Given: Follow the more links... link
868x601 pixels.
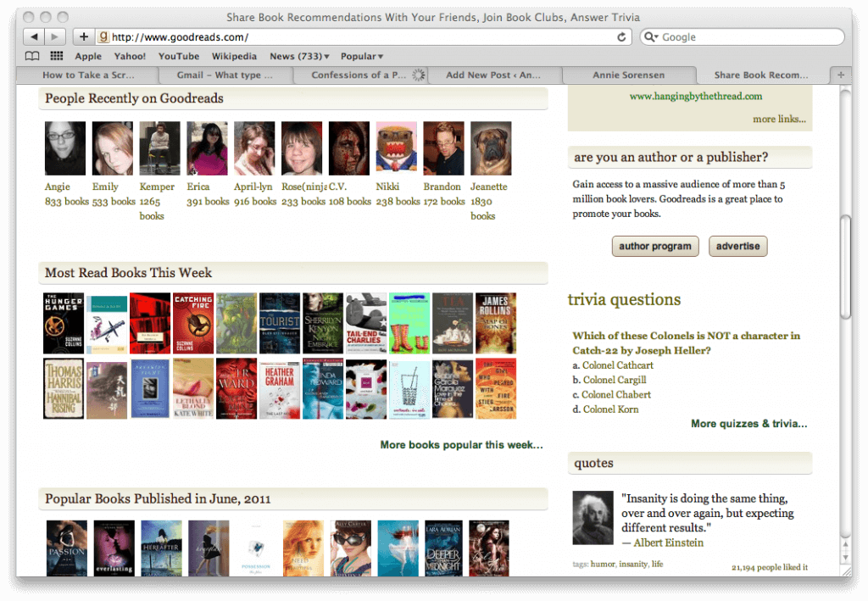Looking at the screenshot, I should coord(780,119).
